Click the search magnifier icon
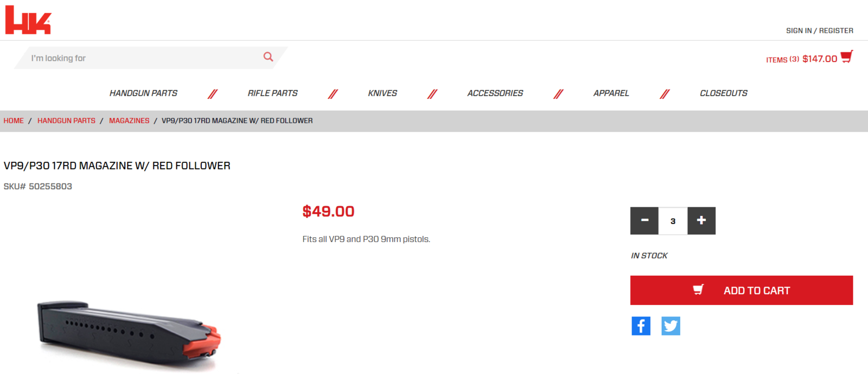 click(268, 57)
